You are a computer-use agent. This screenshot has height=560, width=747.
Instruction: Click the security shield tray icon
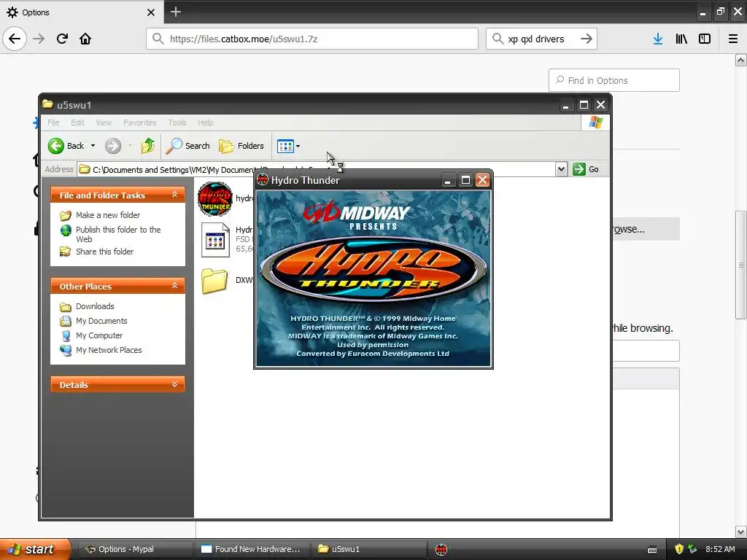click(x=679, y=549)
